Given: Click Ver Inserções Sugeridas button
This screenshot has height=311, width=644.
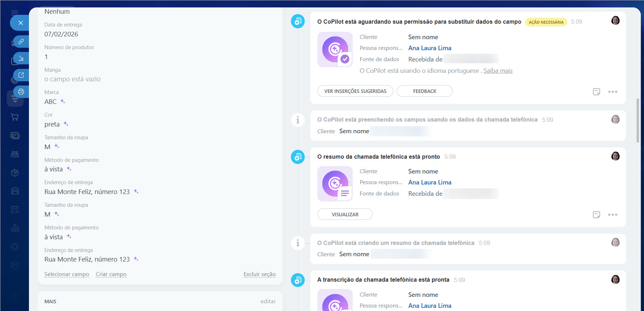Looking at the screenshot, I should tap(355, 91).
